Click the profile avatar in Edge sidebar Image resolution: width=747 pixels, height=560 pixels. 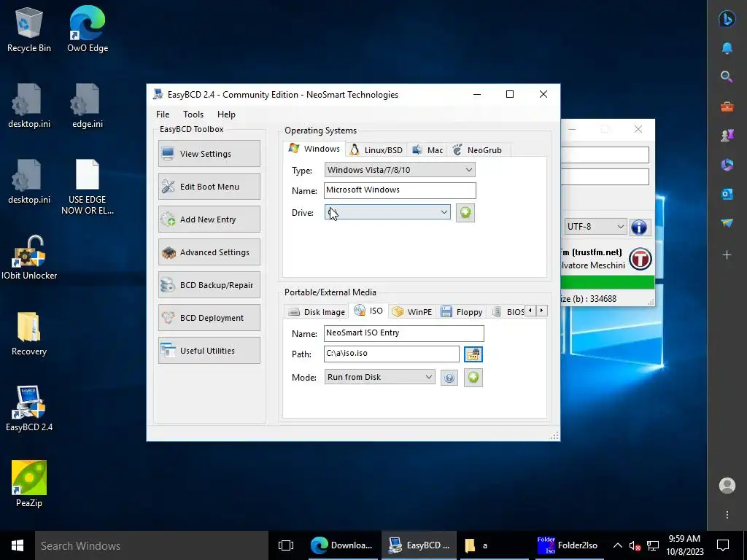727,485
